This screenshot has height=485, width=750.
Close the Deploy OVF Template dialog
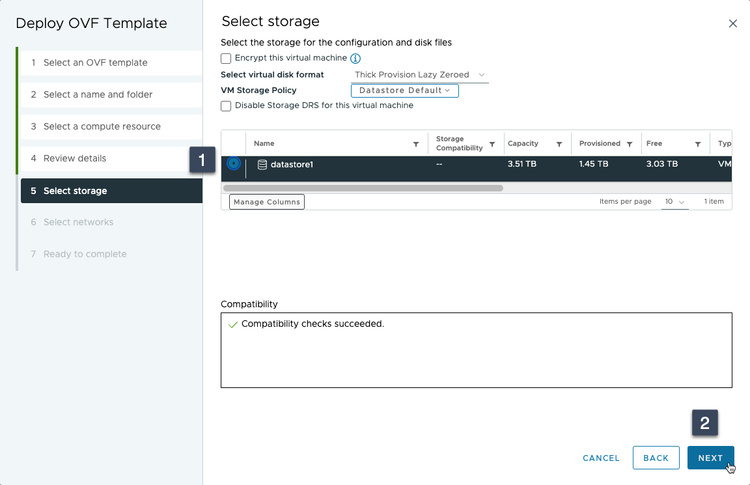click(732, 22)
